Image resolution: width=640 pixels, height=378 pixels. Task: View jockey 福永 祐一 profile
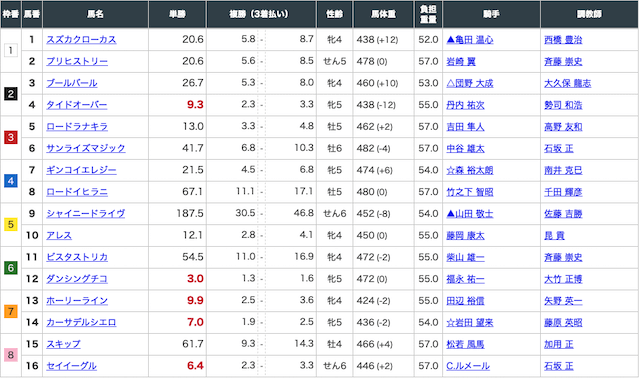(x=465, y=279)
